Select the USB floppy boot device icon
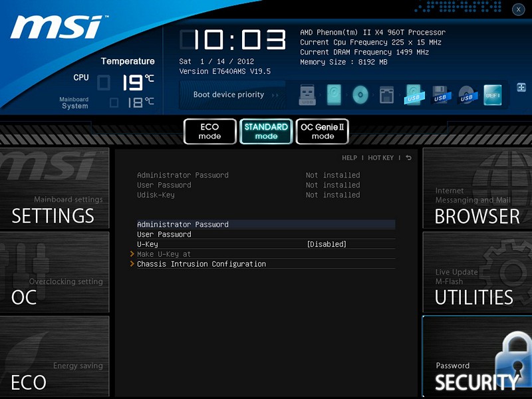Screen dimensions: 532x399 pyautogui.click(x=441, y=94)
